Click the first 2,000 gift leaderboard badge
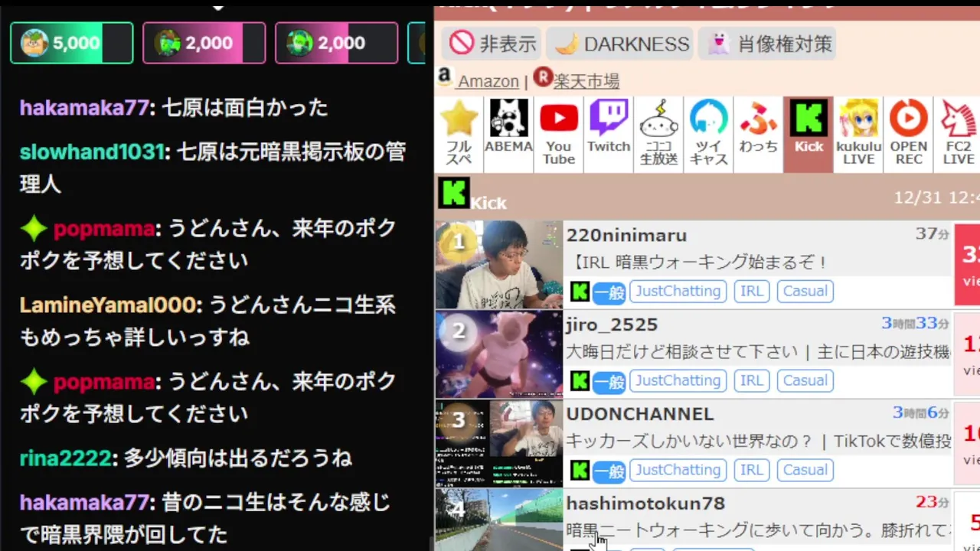This screenshot has width=980, height=551. (x=204, y=43)
